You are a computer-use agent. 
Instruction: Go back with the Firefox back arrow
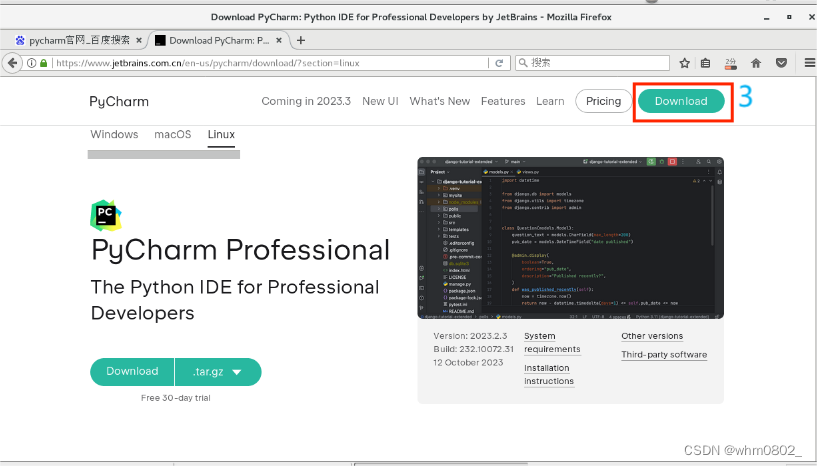[13, 63]
